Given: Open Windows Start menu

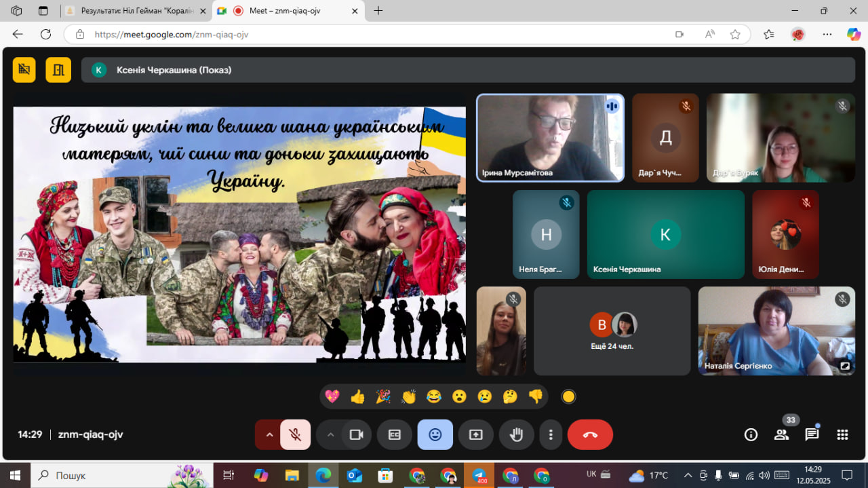Looking at the screenshot, I should (x=15, y=475).
